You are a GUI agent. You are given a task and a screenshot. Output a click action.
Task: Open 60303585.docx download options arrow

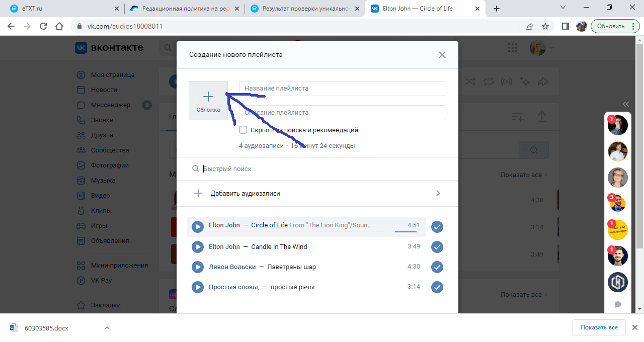point(107,328)
